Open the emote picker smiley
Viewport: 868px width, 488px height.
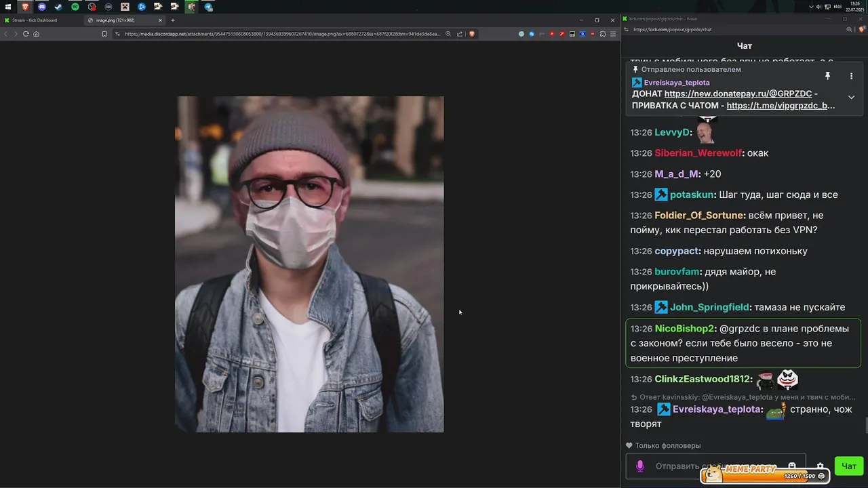[x=791, y=466]
